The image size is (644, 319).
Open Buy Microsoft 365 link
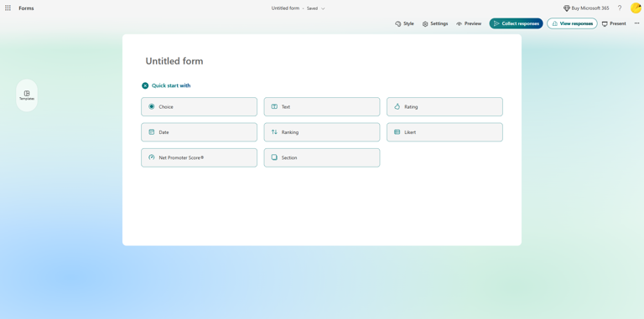click(586, 8)
